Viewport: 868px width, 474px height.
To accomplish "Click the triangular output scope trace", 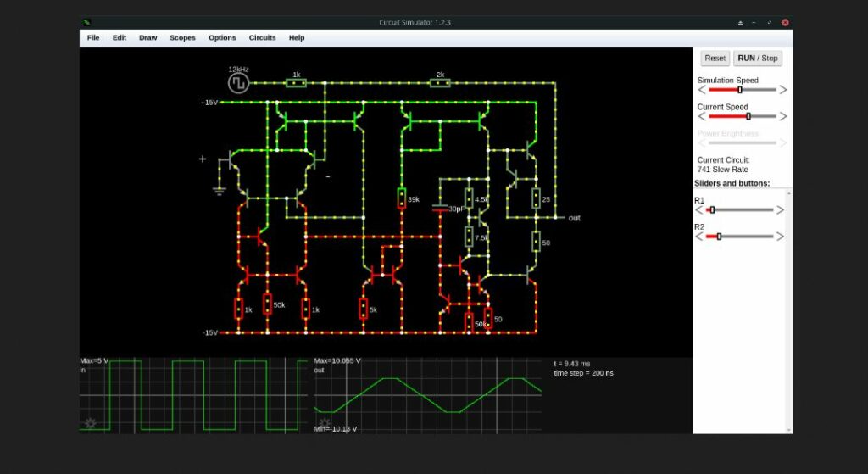I will [x=428, y=395].
